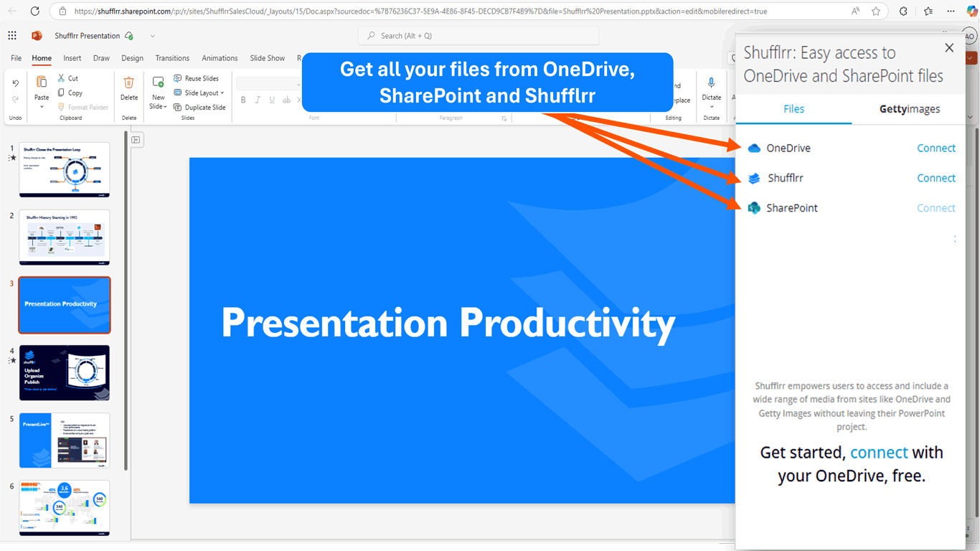980x551 pixels.
Task: Redo the last action
Action: (16, 100)
